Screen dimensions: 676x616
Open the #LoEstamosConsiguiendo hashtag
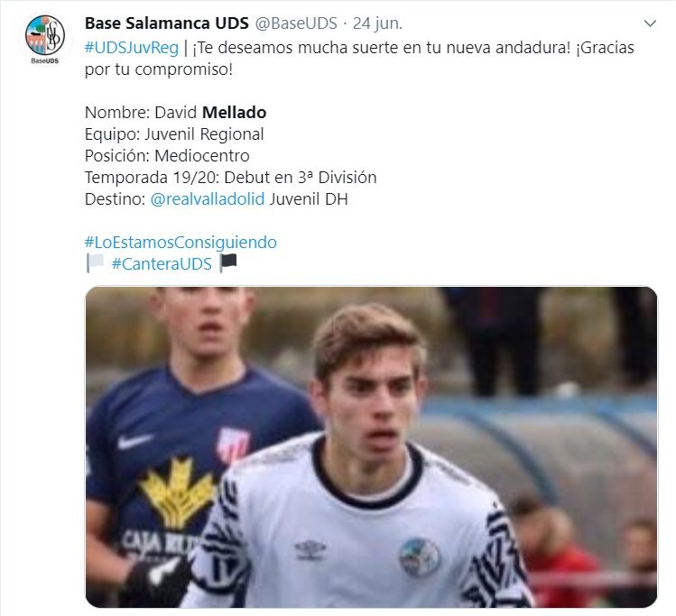tap(181, 242)
